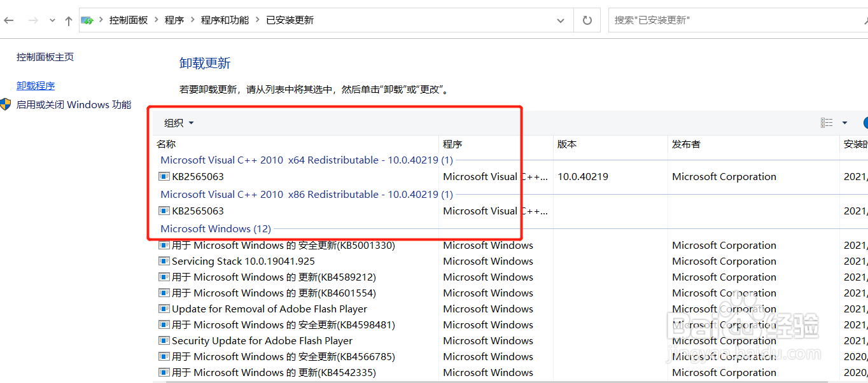Click the control panel icon in address bar
Viewport: 868px width, 383px height.
click(87, 20)
